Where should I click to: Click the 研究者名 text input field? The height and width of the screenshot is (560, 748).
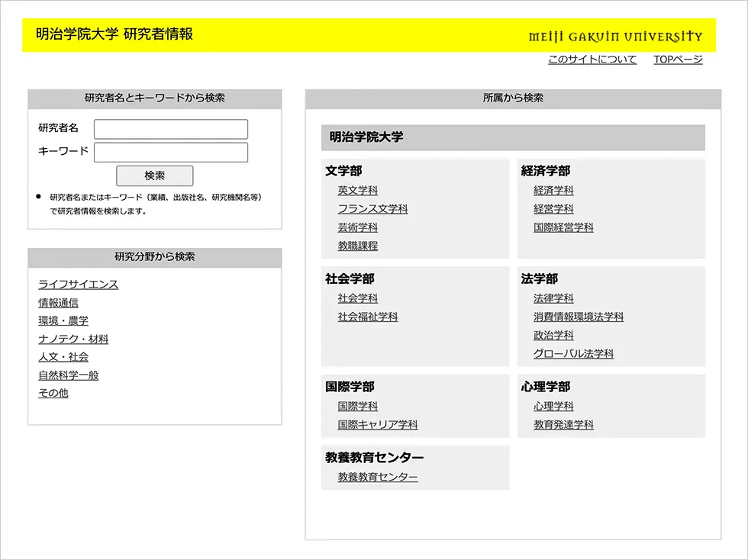(171, 129)
